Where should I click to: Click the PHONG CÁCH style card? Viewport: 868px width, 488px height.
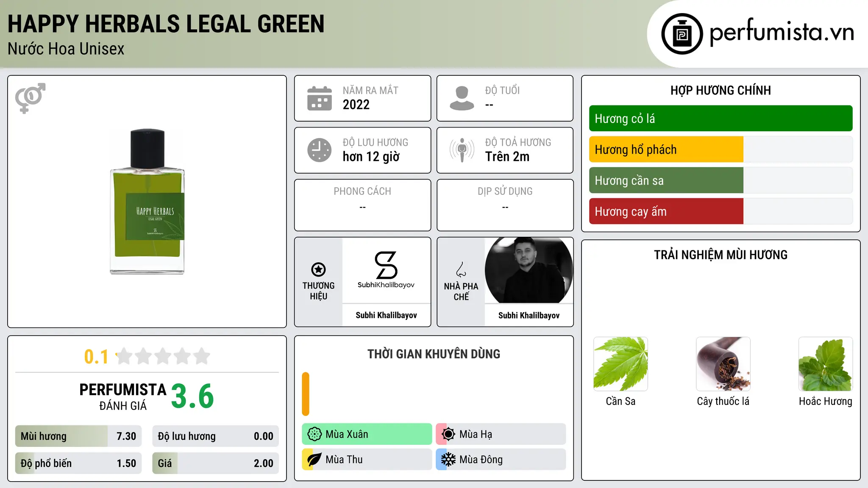[362, 205]
